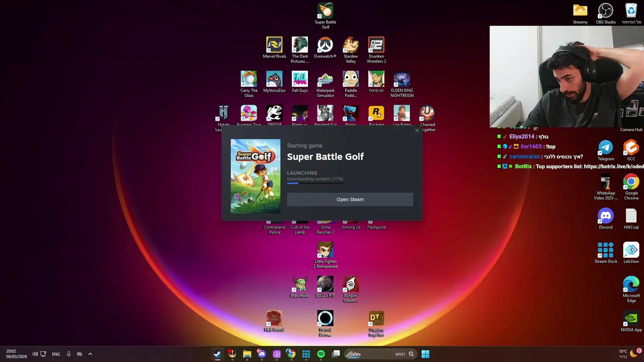
Task: Select the Hytale Launcher desktop icon
Action: 223,118
